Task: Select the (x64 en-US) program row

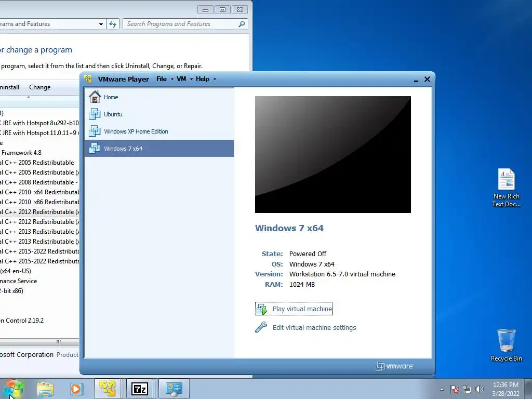Action: click(x=39, y=271)
